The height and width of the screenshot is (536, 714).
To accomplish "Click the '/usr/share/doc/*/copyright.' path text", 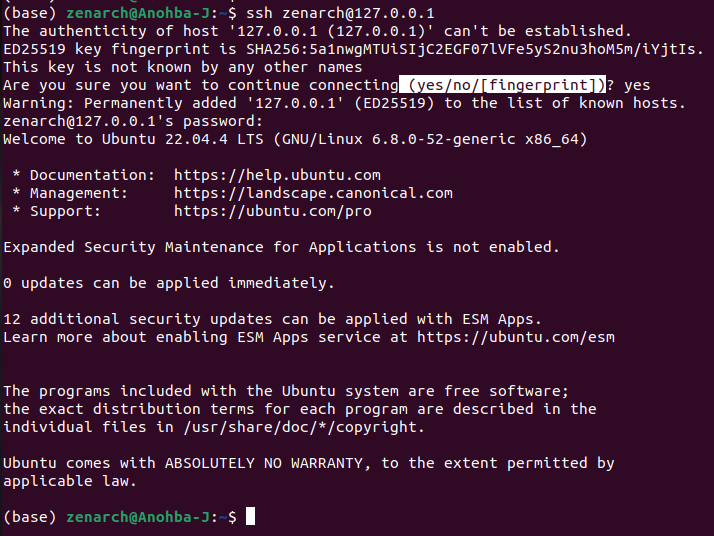I will [x=304, y=427].
